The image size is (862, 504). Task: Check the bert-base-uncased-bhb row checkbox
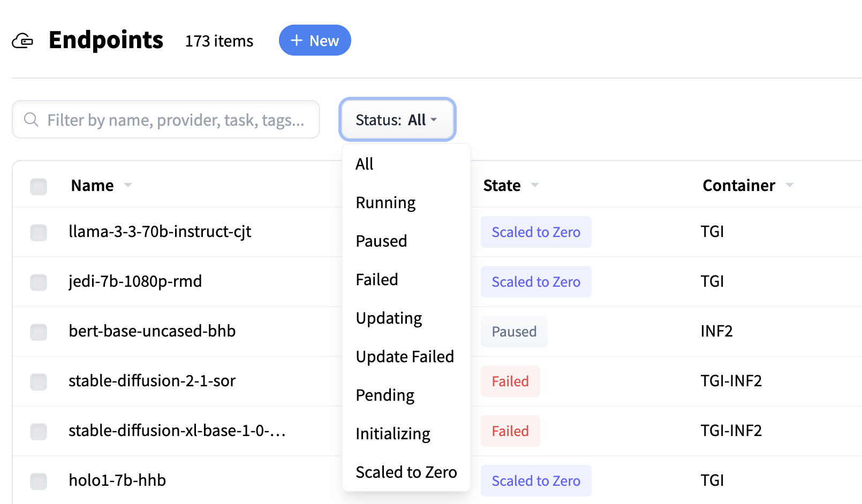coord(39,332)
